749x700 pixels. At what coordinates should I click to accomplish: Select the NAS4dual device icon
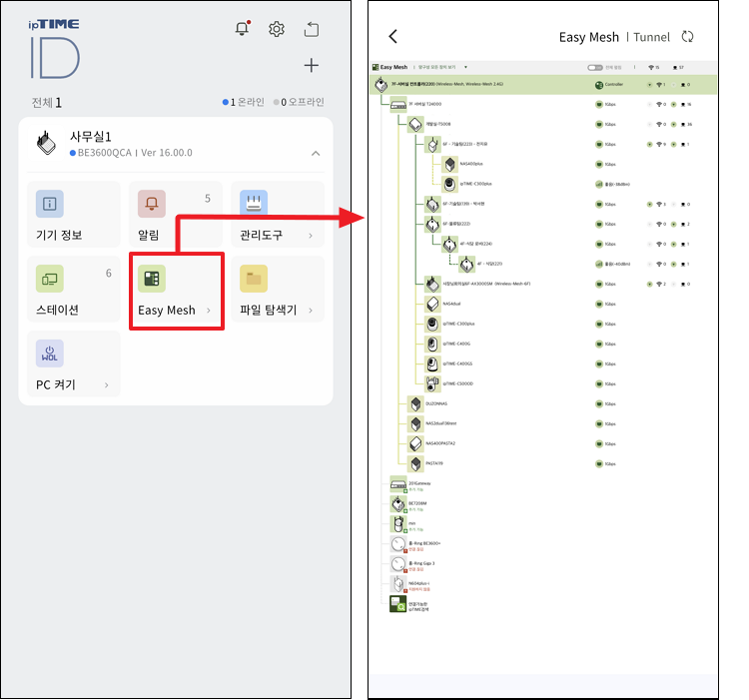coord(432,305)
